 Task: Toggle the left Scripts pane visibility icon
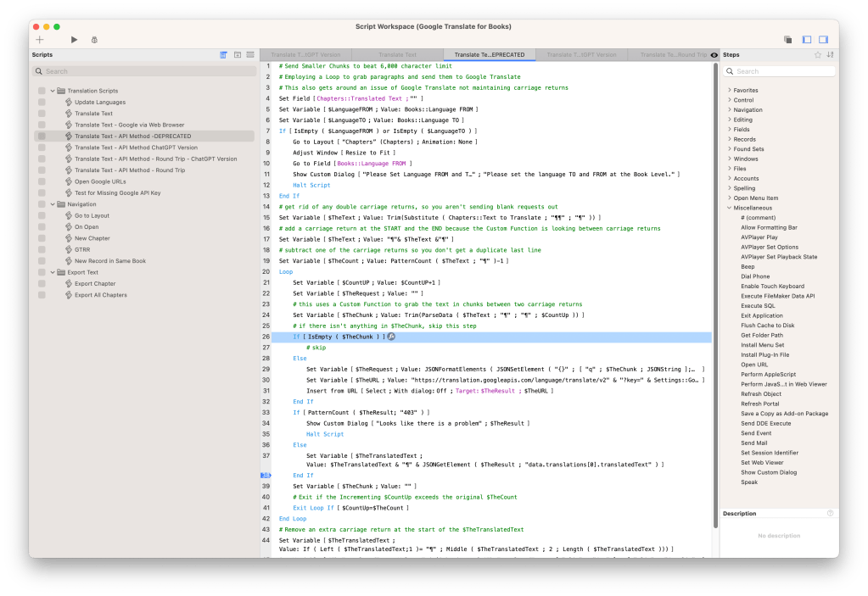coord(806,40)
